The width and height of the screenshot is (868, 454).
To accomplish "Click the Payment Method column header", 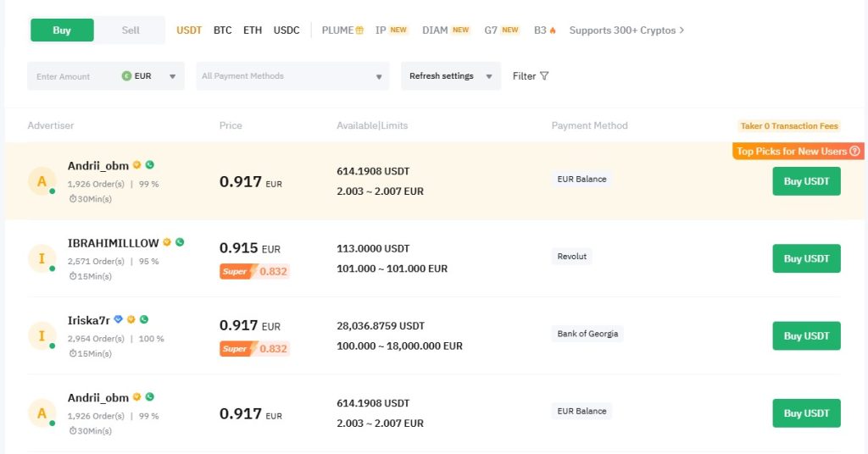I will click(x=590, y=125).
